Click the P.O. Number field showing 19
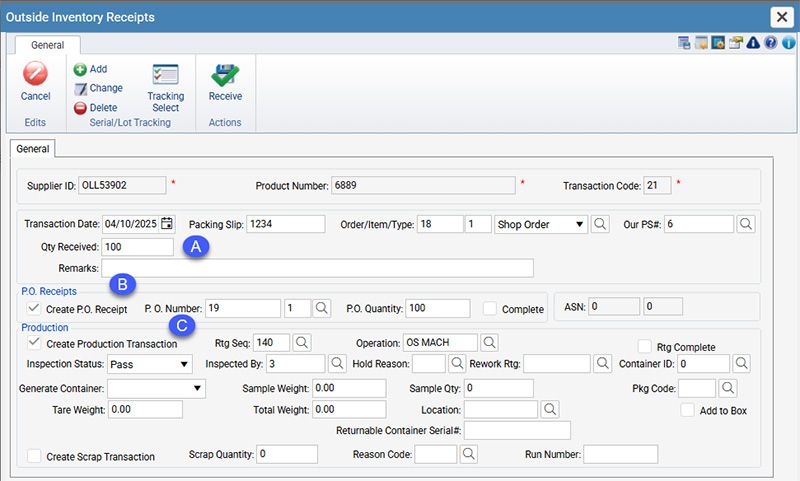This screenshot has height=481, width=800. (x=243, y=308)
